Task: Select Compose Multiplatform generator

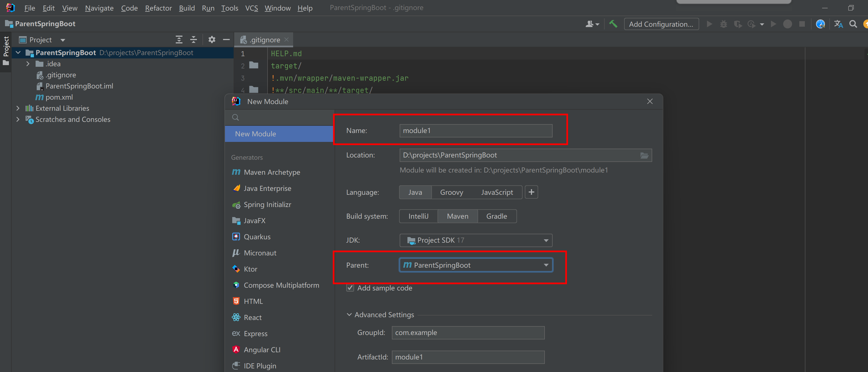Action: point(276,285)
